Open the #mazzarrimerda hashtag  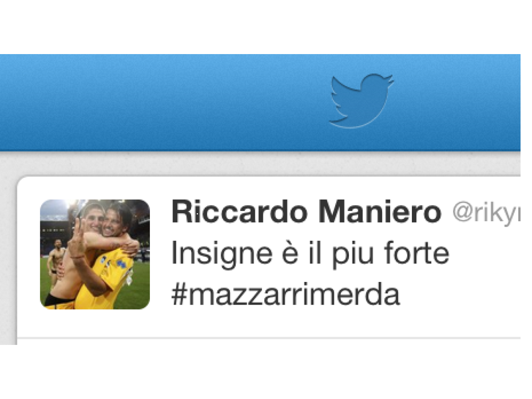286,295
